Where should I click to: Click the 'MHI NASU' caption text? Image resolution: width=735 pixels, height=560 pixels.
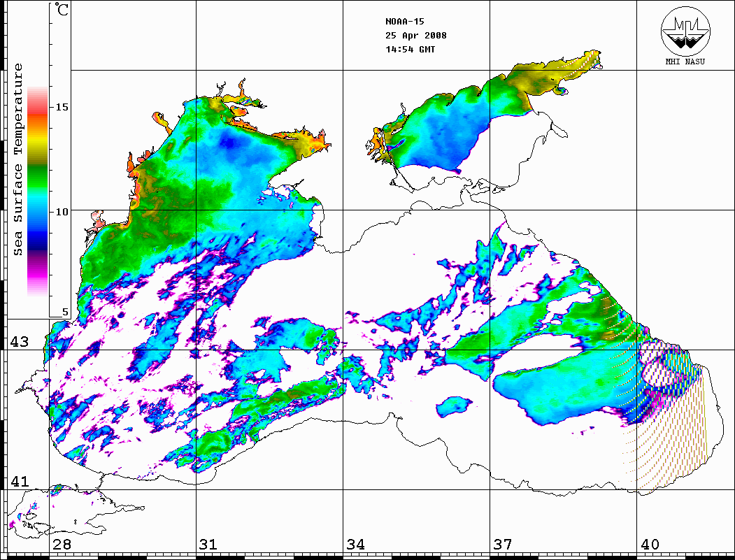coord(685,62)
